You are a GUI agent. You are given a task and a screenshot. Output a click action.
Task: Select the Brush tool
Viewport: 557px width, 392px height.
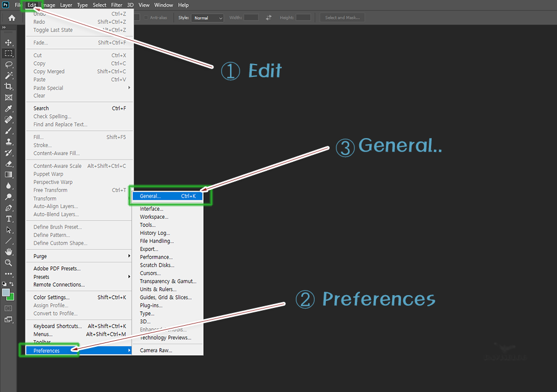coord(8,131)
